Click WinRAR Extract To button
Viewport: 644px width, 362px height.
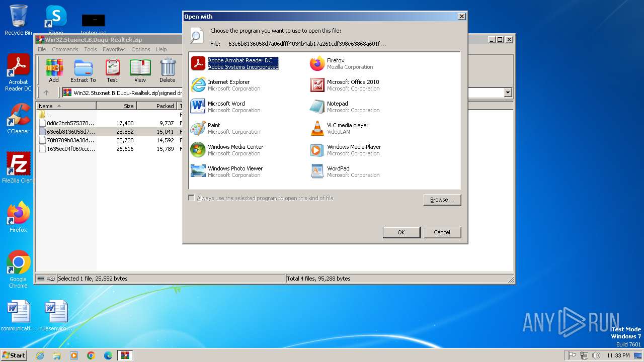pyautogui.click(x=83, y=71)
